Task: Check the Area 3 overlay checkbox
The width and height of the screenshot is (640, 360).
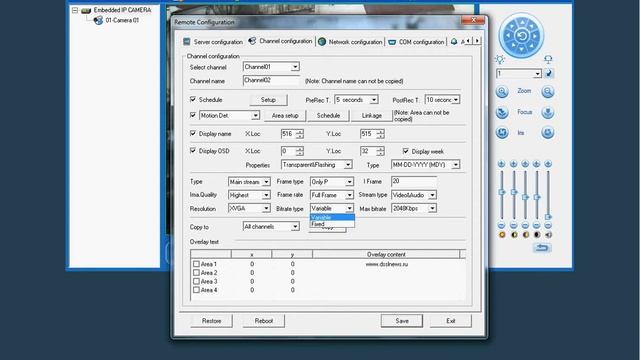Action: 196,281
